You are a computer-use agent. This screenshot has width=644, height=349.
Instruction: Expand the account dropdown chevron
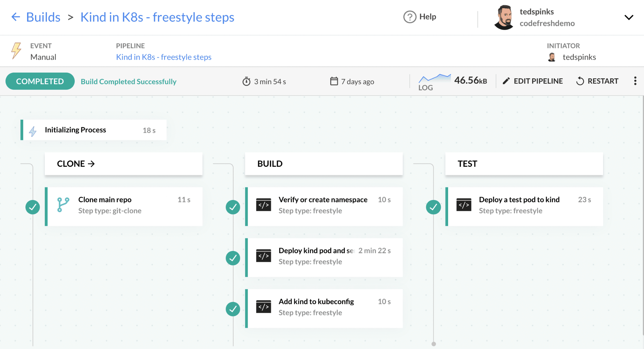click(x=629, y=17)
